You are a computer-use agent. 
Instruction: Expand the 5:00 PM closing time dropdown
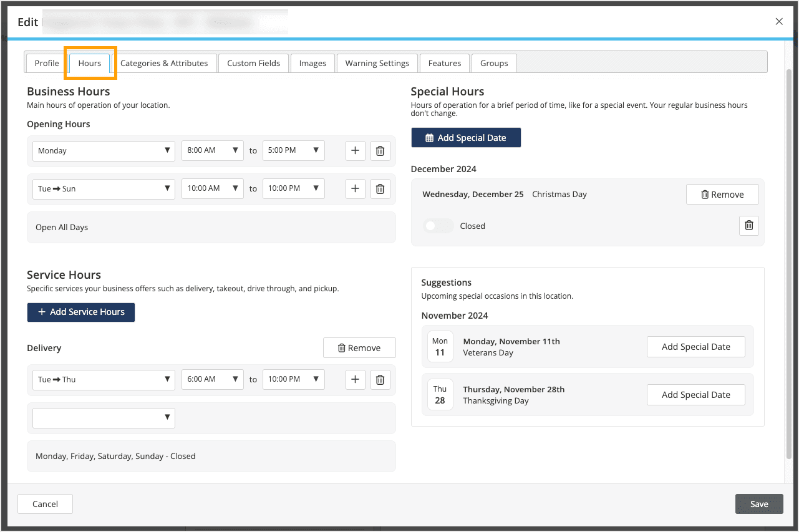click(x=293, y=151)
